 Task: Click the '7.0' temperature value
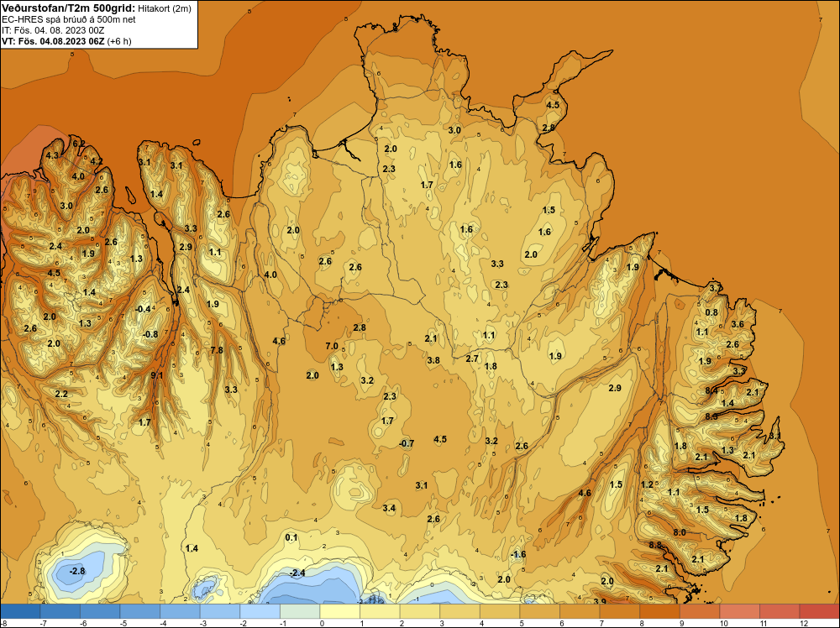[332, 347]
